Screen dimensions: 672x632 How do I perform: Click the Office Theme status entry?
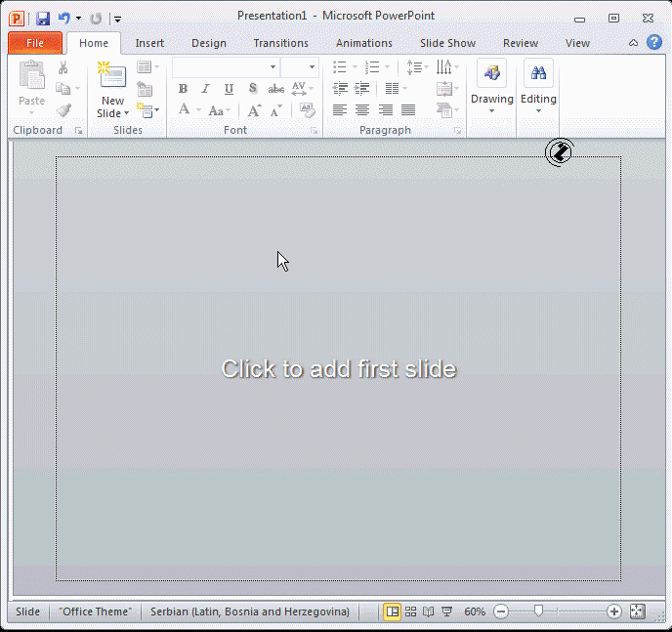coord(95,611)
